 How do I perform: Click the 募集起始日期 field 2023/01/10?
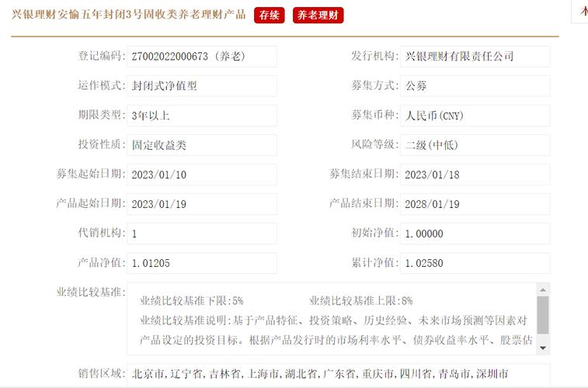(x=202, y=175)
